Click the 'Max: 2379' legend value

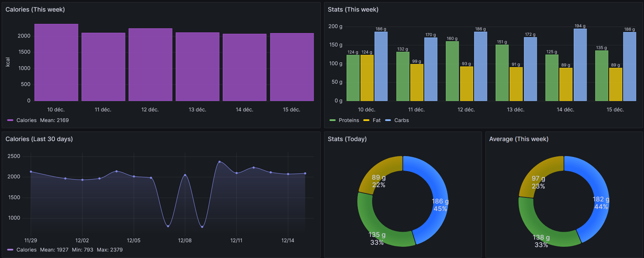pos(110,250)
